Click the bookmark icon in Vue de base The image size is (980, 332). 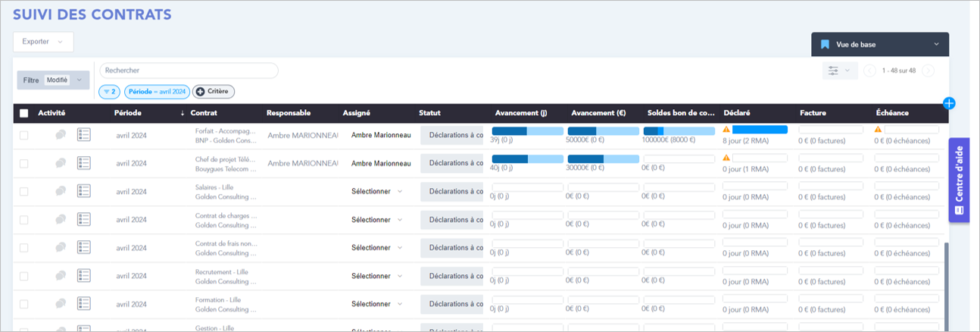826,45
